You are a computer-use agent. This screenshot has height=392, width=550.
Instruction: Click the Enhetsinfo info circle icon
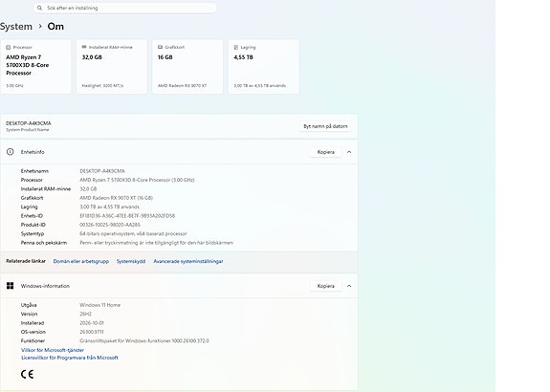coord(11,152)
